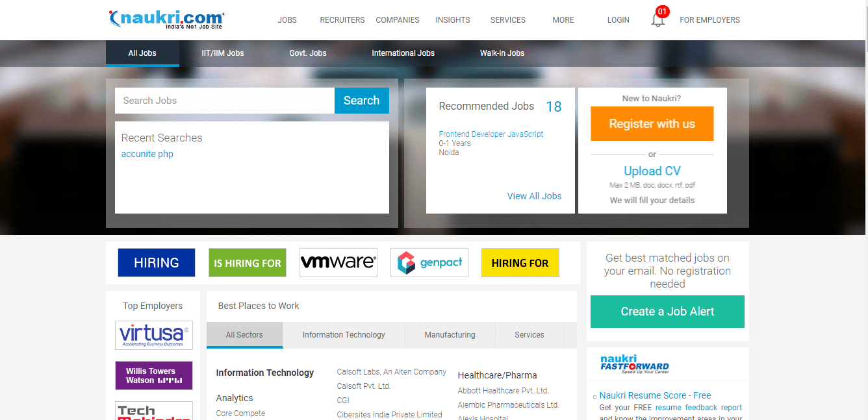Open the Genpact logo banner

429,263
